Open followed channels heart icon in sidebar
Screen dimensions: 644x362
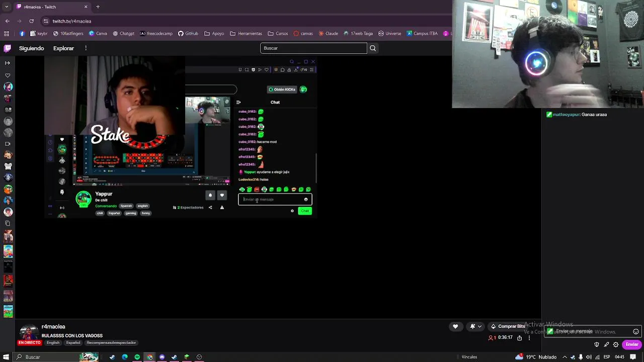click(7, 75)
